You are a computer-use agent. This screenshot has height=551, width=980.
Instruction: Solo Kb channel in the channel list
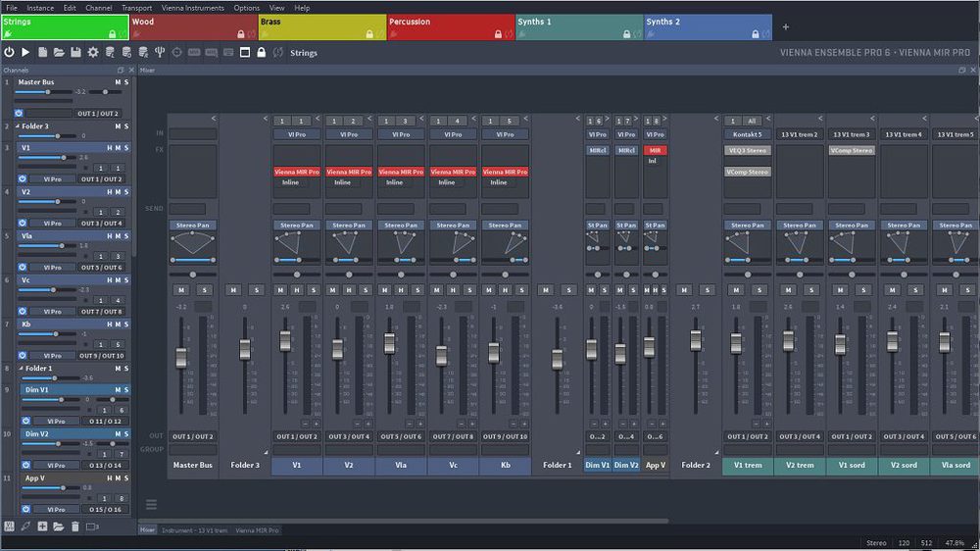[x=126, y=324]
